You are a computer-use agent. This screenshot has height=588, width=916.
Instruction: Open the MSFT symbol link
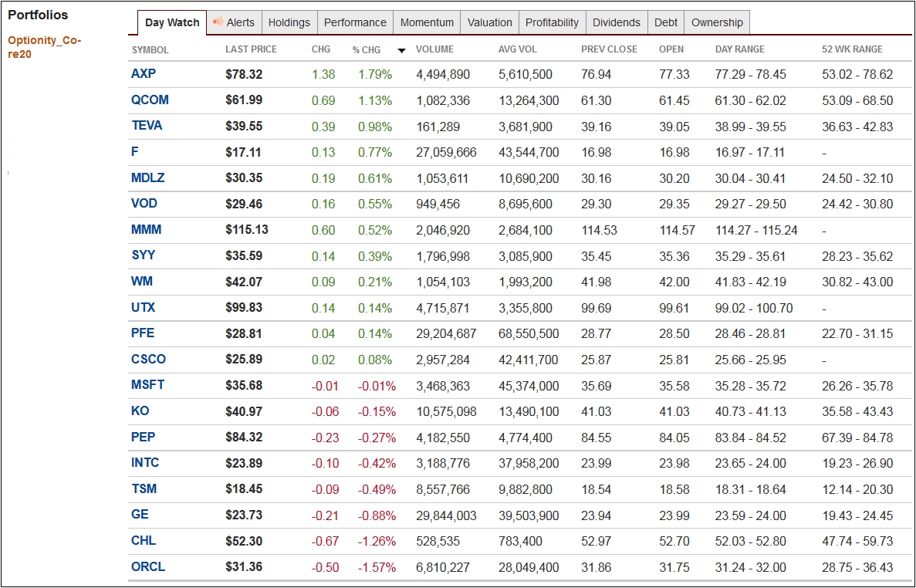[x=148, y=385]
